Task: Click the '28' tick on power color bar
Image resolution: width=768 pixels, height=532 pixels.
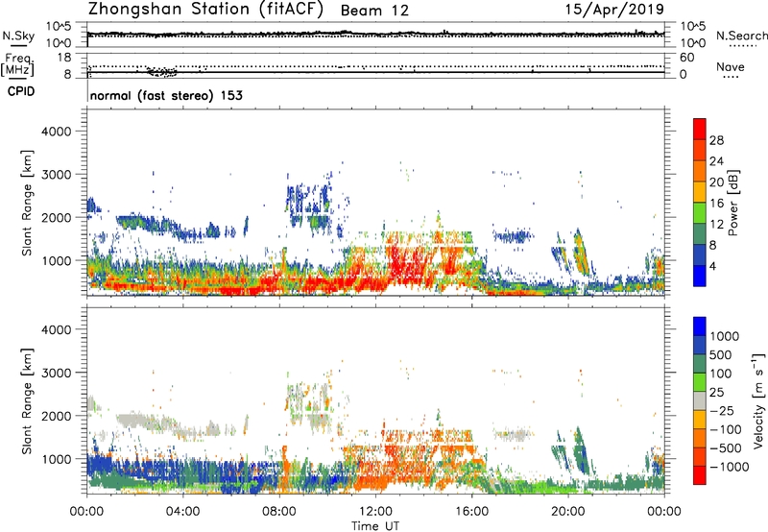Action: tap(716, 140)
